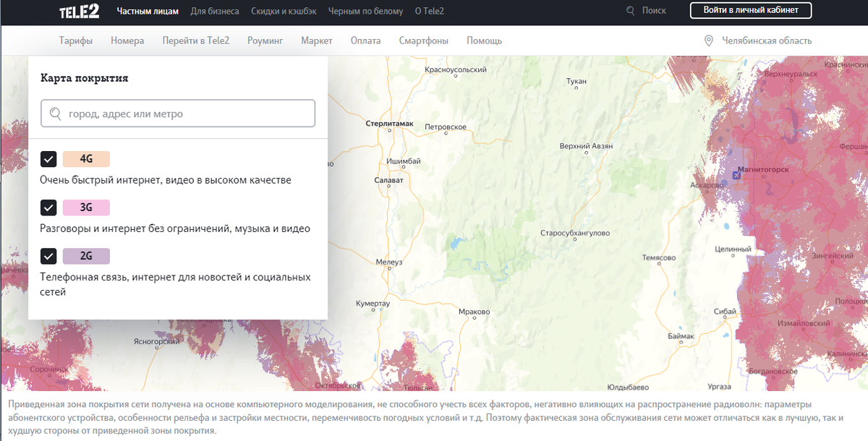
Task: Click Ургаза label on the map
Action: pyautogui.click(x=720, y=388)
